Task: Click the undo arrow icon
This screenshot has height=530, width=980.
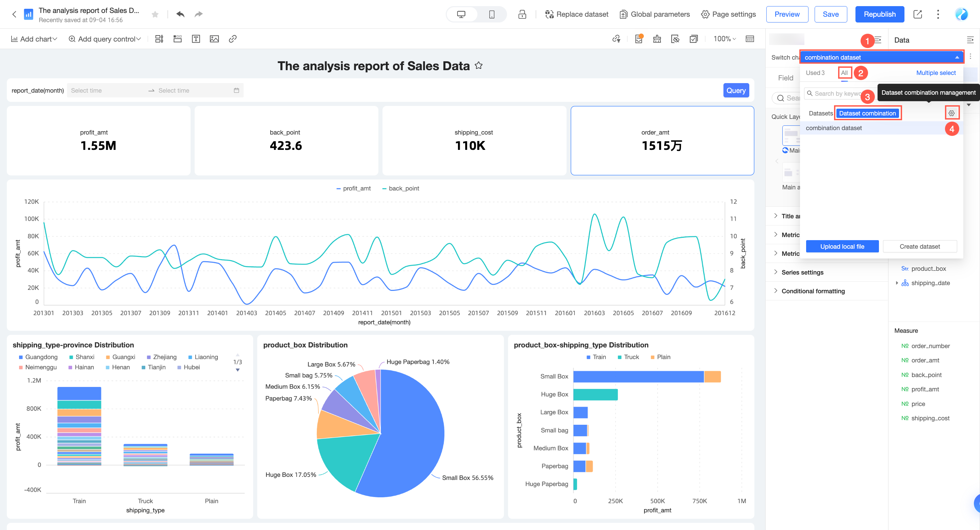Action: tap(180, 14)
